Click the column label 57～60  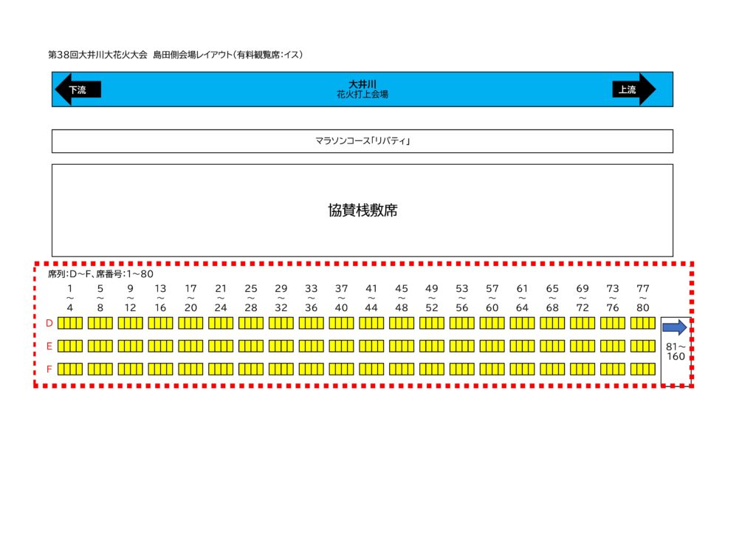click(x=492, y=298)
